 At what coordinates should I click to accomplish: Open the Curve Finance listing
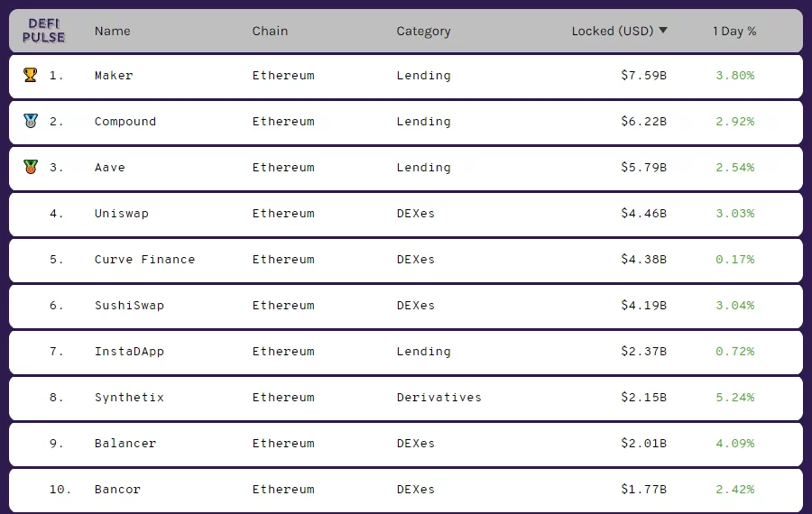tap(144, 260)
